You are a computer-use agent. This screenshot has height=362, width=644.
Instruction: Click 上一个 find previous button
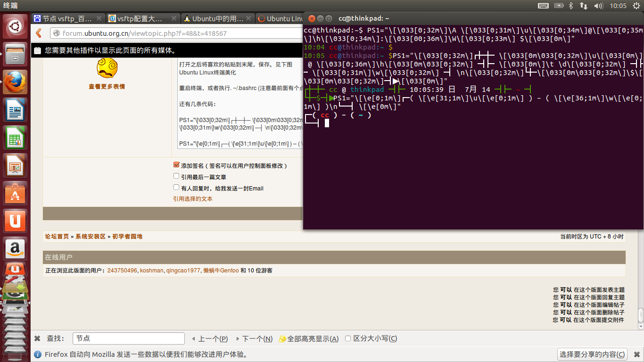coord(210,338)
